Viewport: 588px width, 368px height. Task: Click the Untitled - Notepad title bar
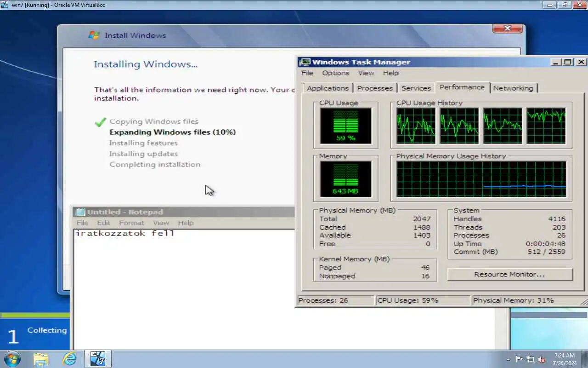click(x=184, y=212)
